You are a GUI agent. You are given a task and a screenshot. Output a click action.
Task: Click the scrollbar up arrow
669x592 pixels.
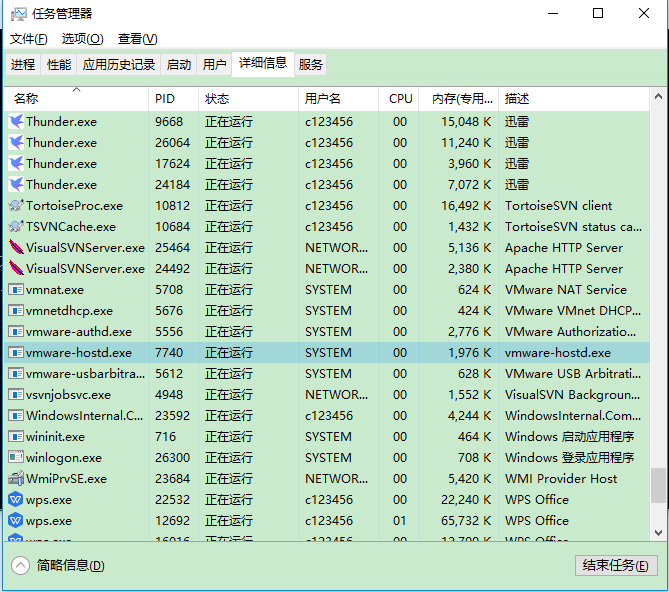pos(658,97)
